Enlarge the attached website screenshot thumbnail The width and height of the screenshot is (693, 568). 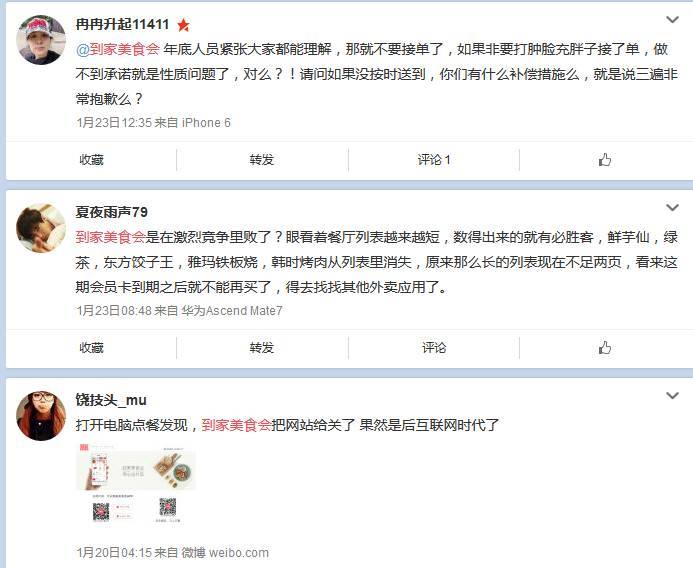[x=136, y=485]
